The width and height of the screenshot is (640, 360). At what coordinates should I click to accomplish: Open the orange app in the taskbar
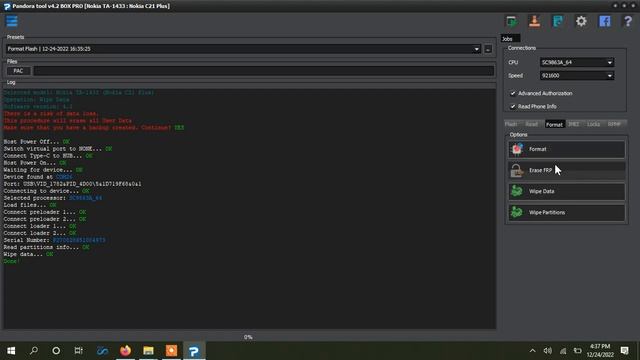click(x=171, y=351)
